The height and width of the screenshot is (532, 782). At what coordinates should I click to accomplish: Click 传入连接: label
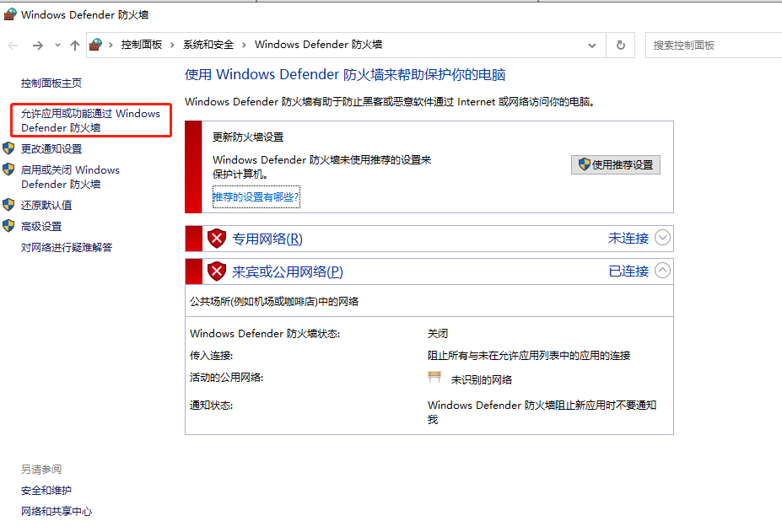211,356
